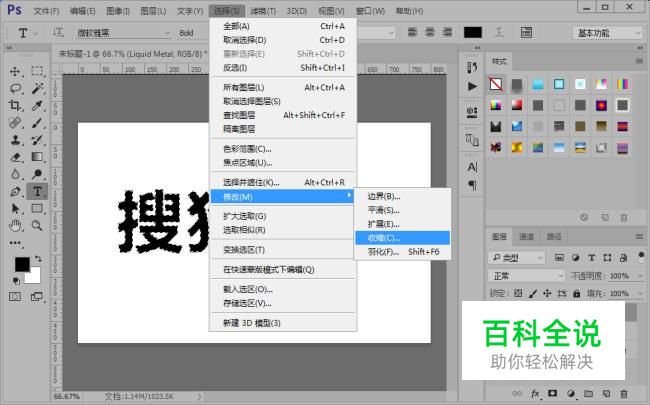Toggle lock position icon
650x405 pixels.
[547, 293]
